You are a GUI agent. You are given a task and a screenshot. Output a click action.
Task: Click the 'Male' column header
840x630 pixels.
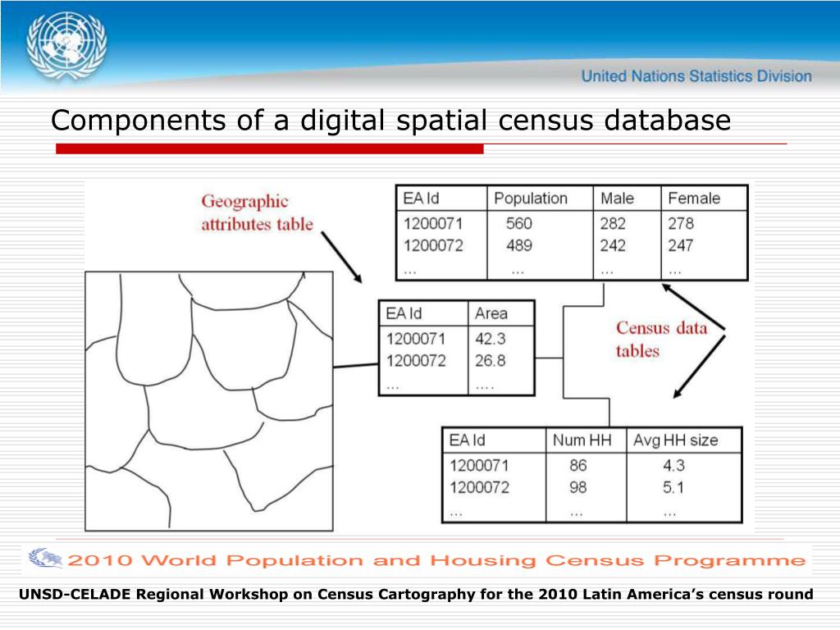617,199
